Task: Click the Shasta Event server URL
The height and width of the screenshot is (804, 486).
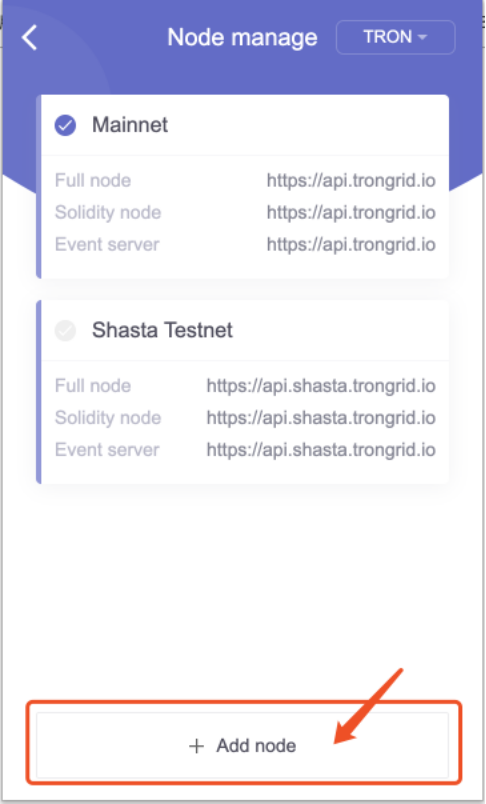Action: [321, 450]
